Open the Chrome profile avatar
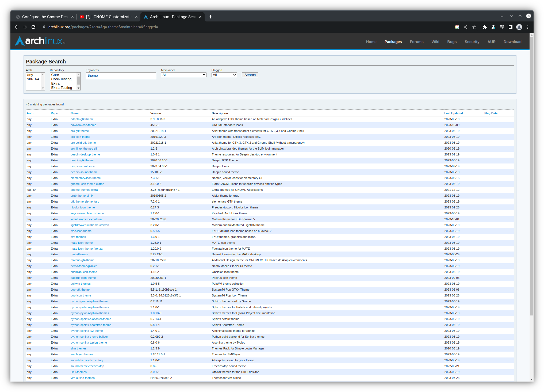544x392 pixels. tap(519, 27)
